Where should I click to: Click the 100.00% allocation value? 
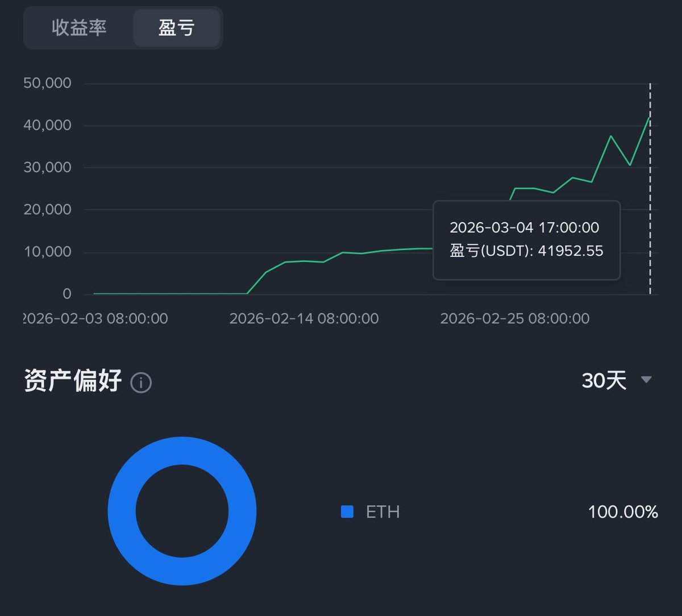(623, 512)
